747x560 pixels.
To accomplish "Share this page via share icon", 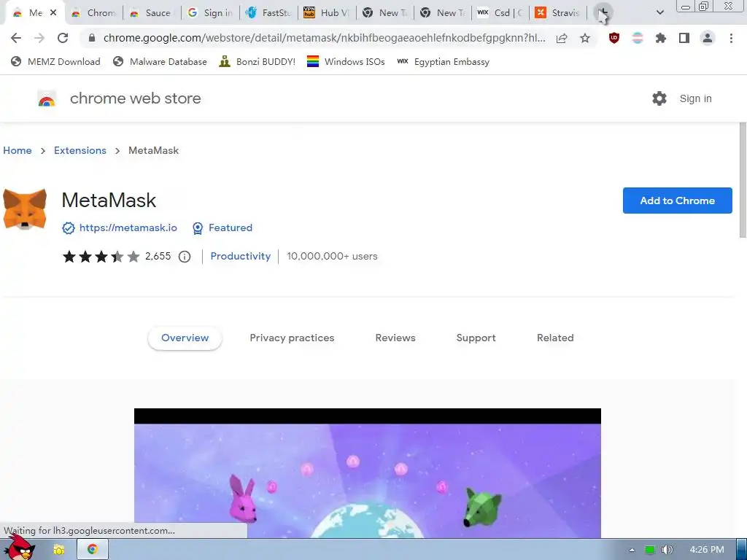I will pyautogui.click(x=562, y=38).
